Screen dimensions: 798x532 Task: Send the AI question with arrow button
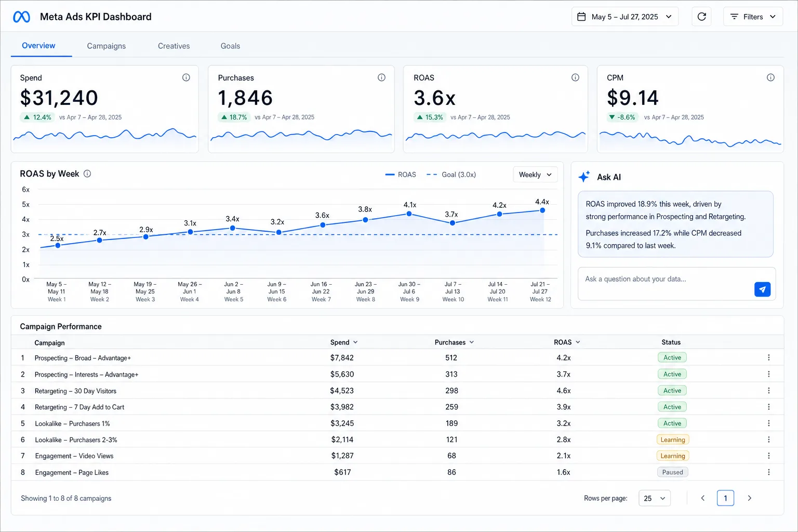pyautogui.click(x=762, y=289)
